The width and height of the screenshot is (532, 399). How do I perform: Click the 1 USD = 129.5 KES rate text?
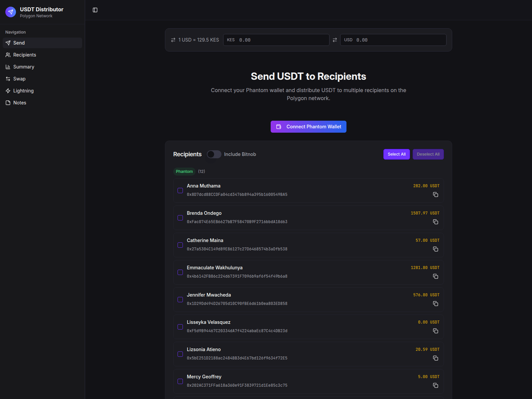[x=199, y=40]
